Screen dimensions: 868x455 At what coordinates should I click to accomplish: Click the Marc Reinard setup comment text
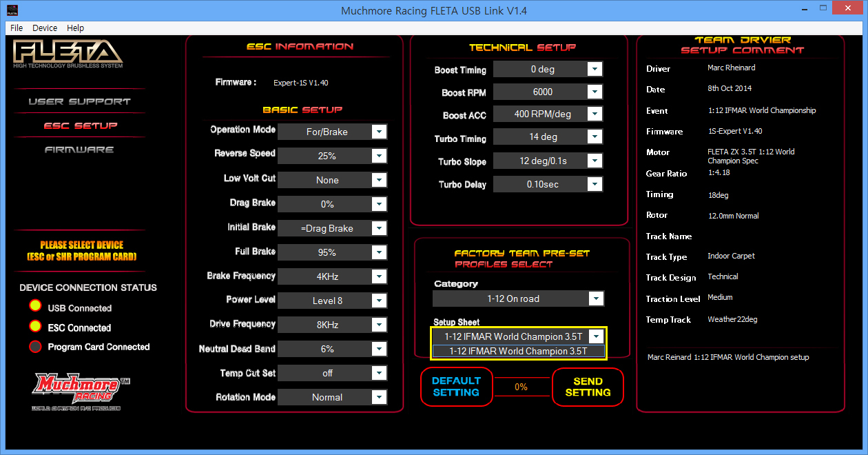coord(728,357)
